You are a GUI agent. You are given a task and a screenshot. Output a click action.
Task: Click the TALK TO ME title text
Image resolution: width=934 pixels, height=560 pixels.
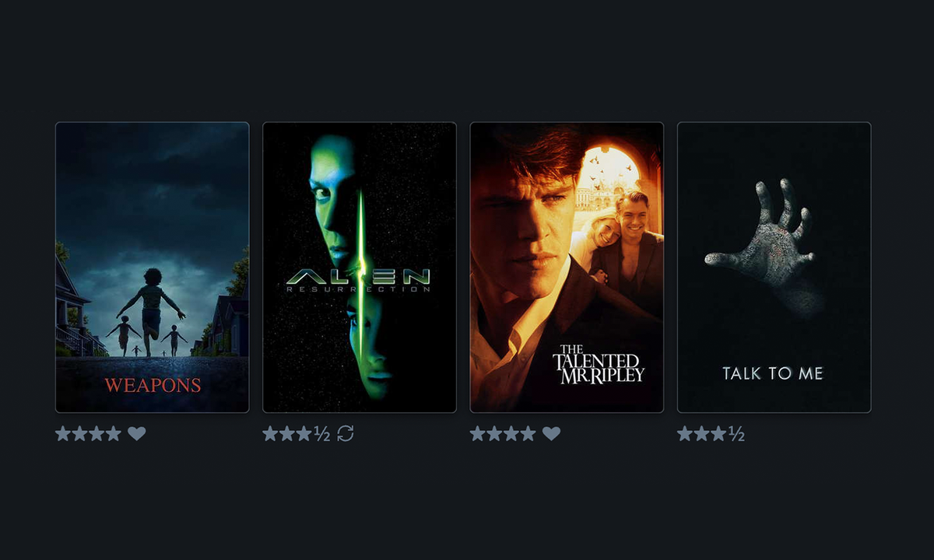772,373
